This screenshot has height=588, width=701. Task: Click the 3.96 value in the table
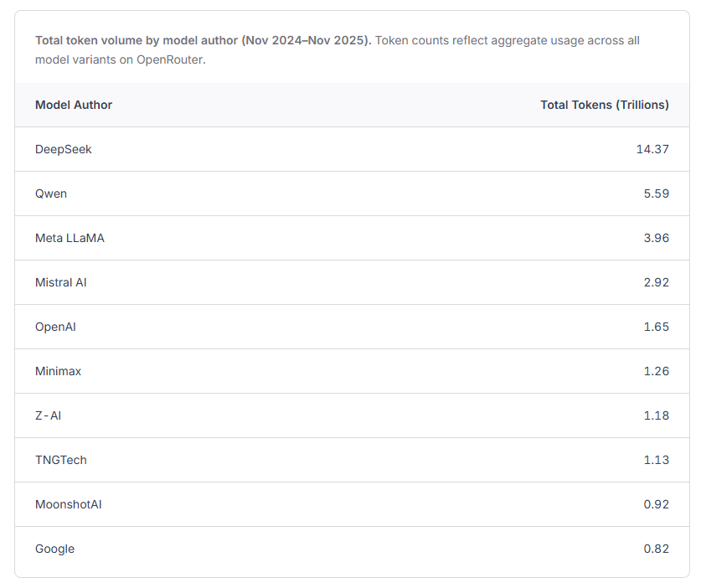656,238
